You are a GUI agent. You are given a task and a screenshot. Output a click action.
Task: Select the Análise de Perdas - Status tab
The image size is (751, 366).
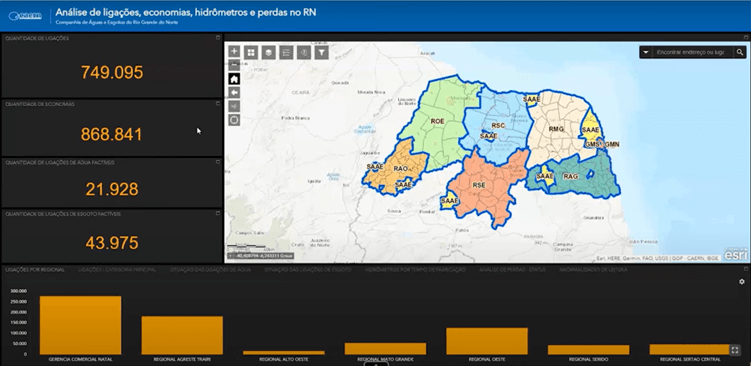tap(512, 270)
